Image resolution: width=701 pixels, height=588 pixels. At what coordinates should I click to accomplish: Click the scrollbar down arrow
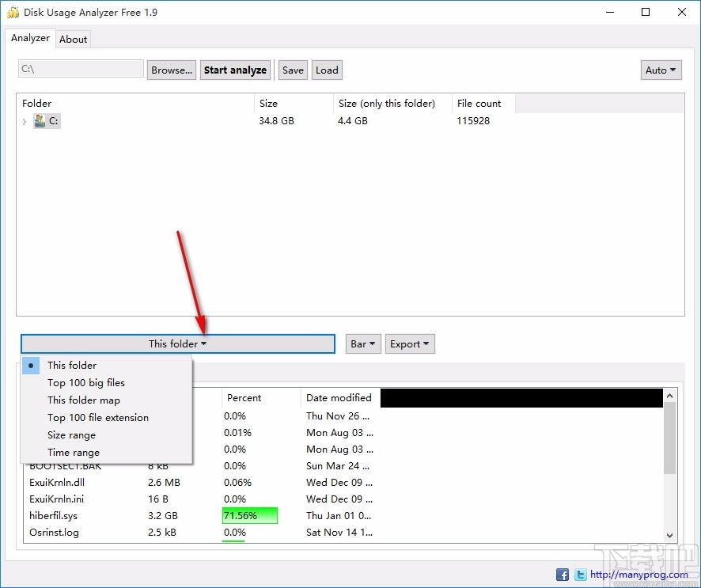tap(669, 536)
